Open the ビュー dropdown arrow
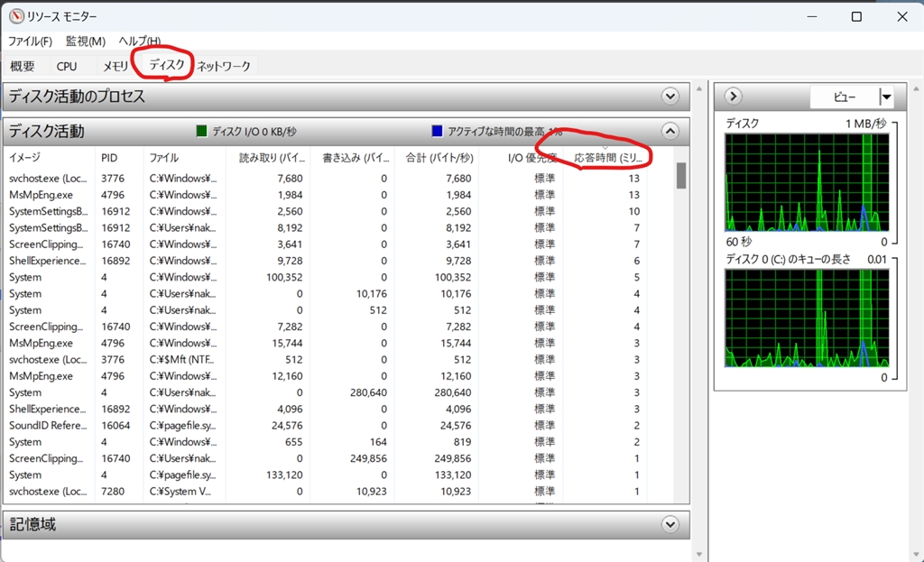The image size is (924, 562). [x=886, y=97]
